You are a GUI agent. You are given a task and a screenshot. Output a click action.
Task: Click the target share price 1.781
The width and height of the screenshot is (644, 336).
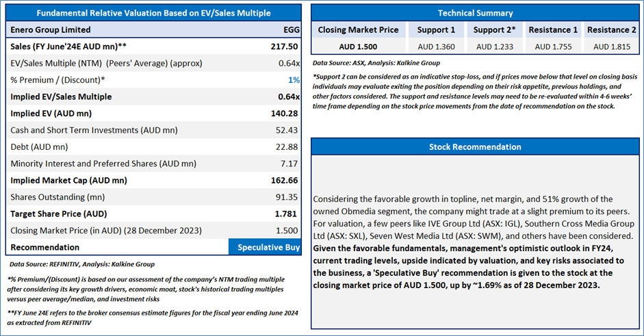[x=286, y=214]
